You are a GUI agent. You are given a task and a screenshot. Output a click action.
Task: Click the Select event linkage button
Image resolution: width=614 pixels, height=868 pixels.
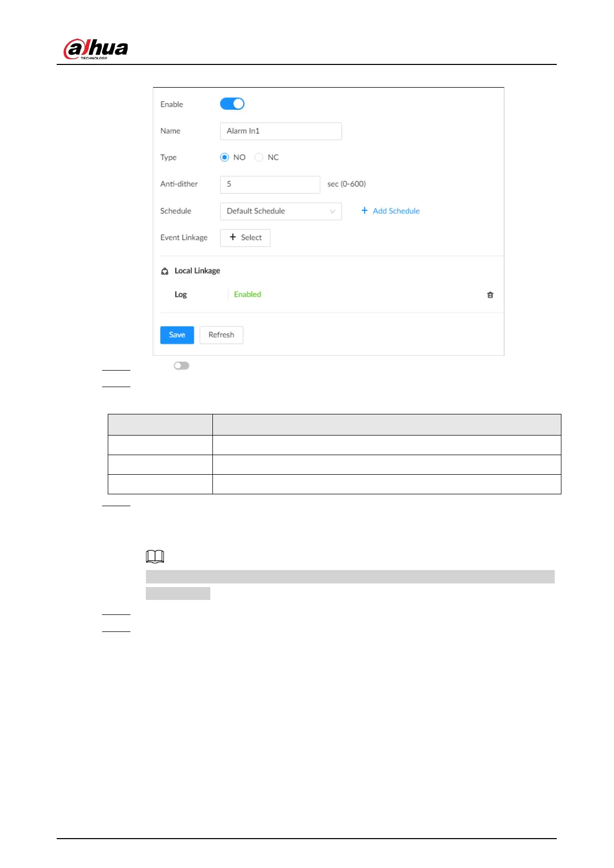(x=245, y=238)
